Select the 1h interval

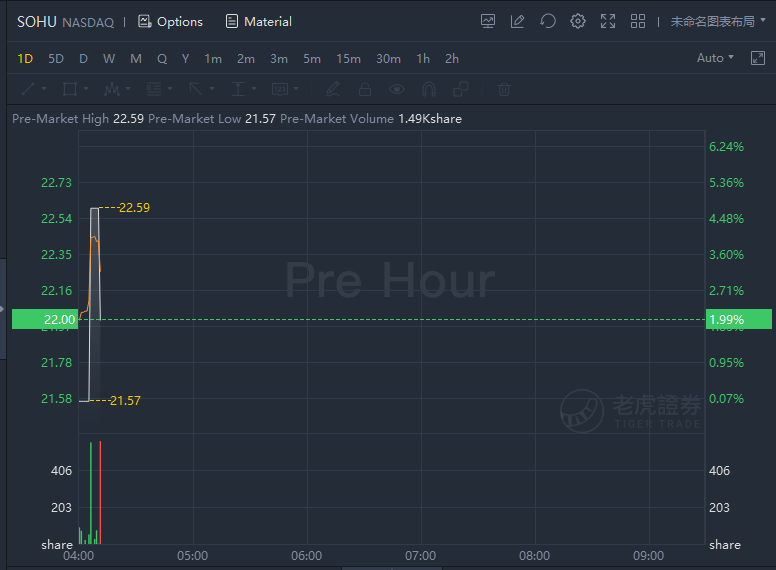tap(423, 59)
